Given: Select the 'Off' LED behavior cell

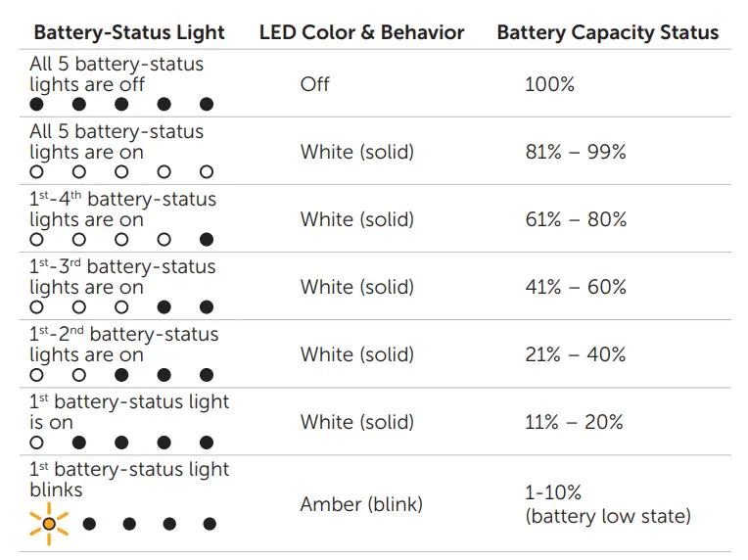Looking at the screenshot, I should tap(315, 84).
